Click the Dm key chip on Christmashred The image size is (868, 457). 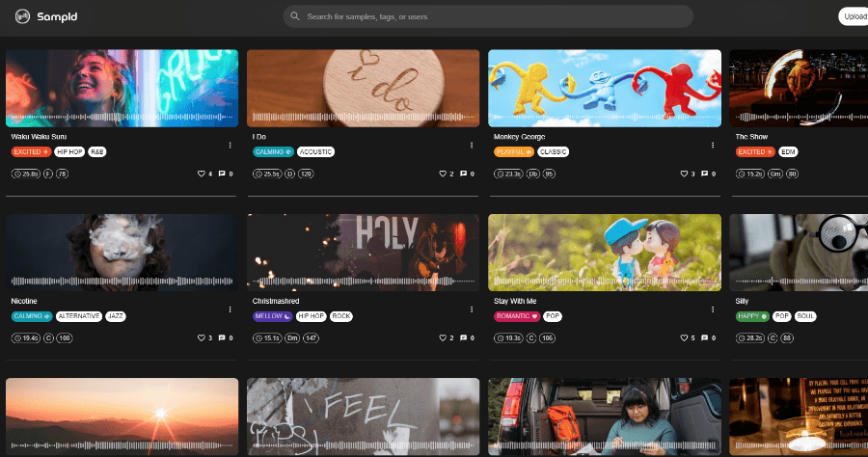tap(291, 338)
